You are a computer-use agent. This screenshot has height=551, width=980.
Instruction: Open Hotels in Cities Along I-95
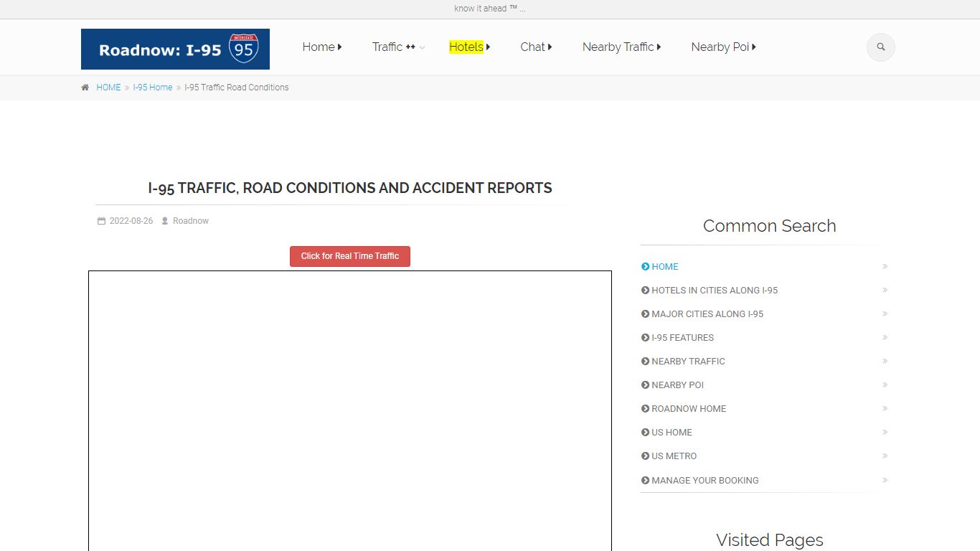[x=715, y=290]
